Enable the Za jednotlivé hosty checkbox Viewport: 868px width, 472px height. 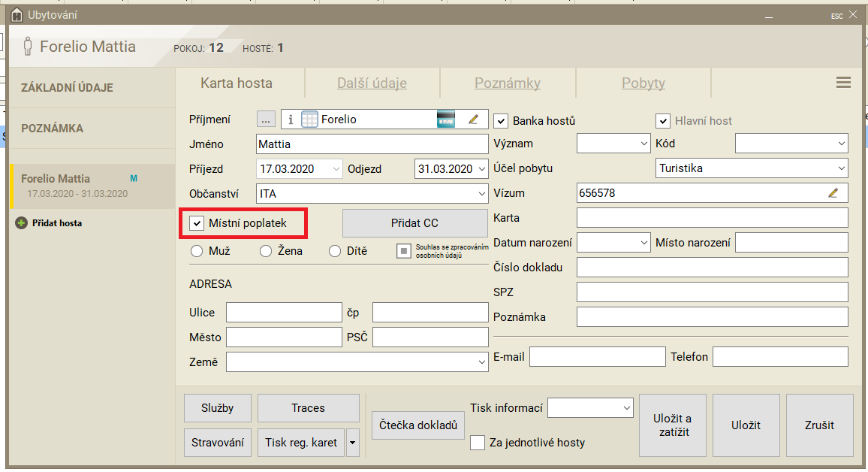coord(478,443)
